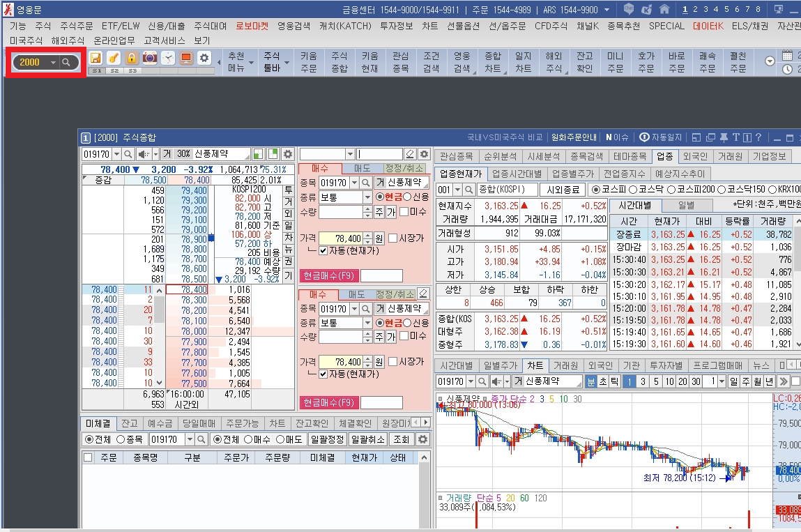Screen dimensions: 801x532
Task: Click the floppy-disk save icon in main toolbar
Action: tap(96, 59)
